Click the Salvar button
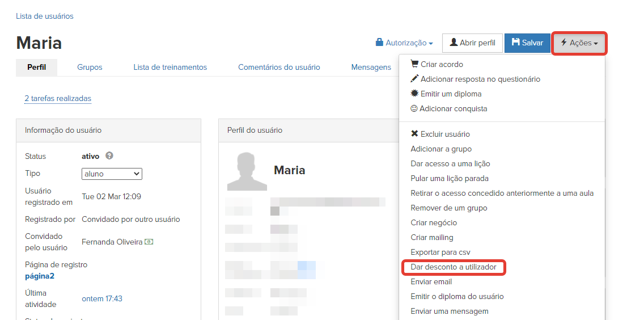644x320 pixels. pos(527,43)
